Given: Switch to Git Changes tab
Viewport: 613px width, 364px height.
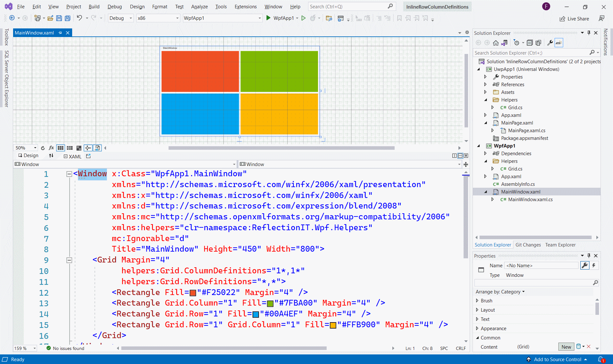Looking at the screenshot, I should pos(528,245).
